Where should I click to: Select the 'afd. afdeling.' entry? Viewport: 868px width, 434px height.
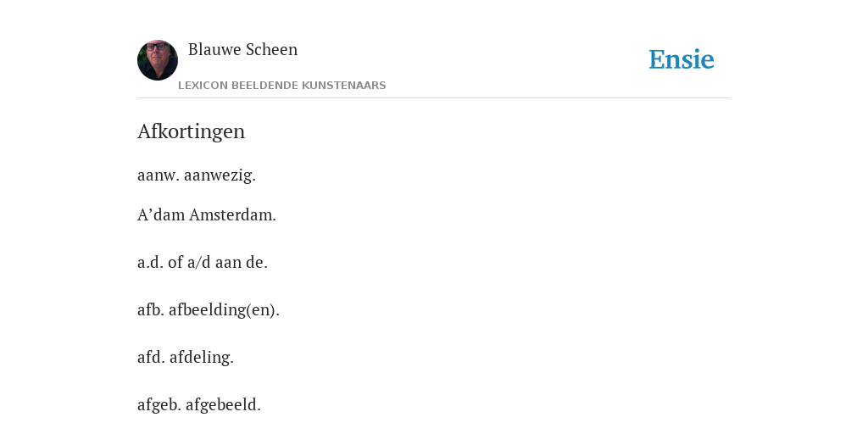click(186, 358)
